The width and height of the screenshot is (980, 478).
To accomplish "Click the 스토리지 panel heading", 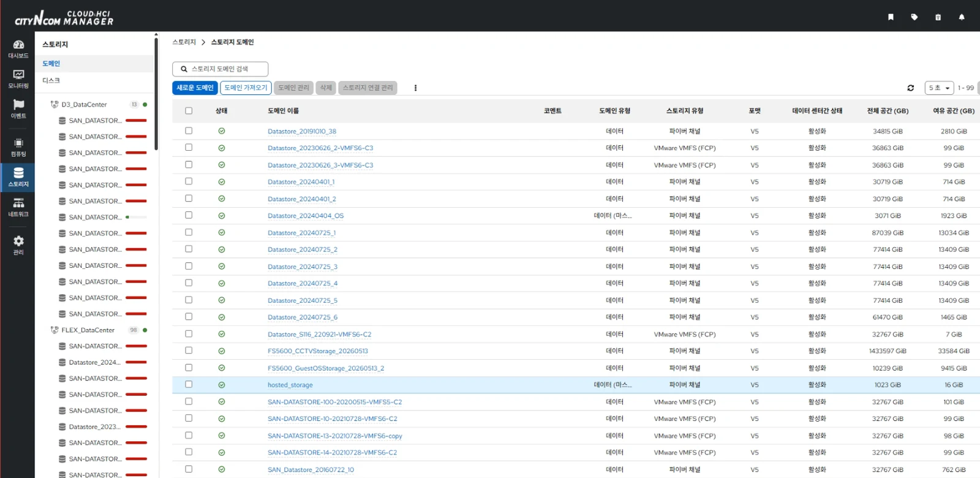I will coord(55,45).
